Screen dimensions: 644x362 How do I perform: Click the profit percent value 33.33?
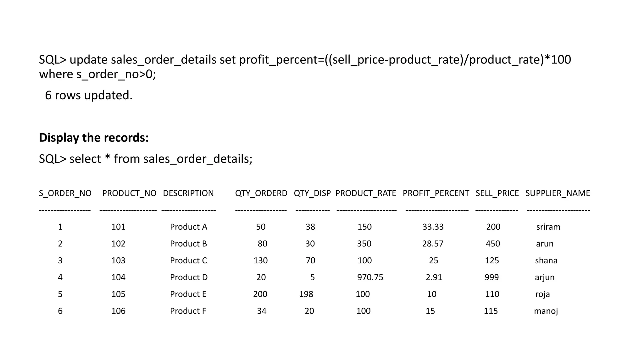433,227
